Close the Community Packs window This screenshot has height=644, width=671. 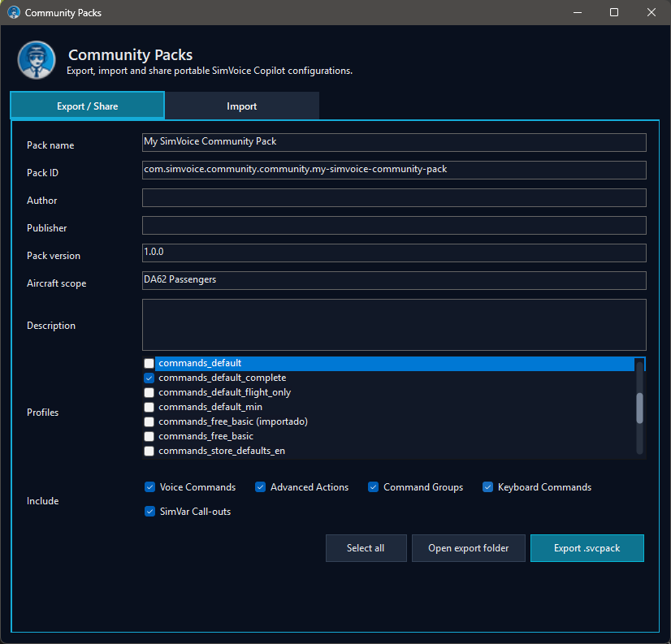652,12
